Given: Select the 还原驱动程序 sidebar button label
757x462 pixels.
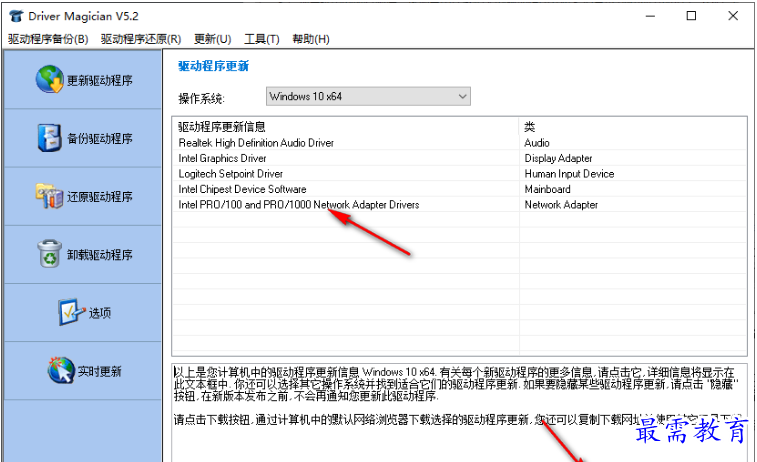Looking at the screenshot, I should pos(99,196).
